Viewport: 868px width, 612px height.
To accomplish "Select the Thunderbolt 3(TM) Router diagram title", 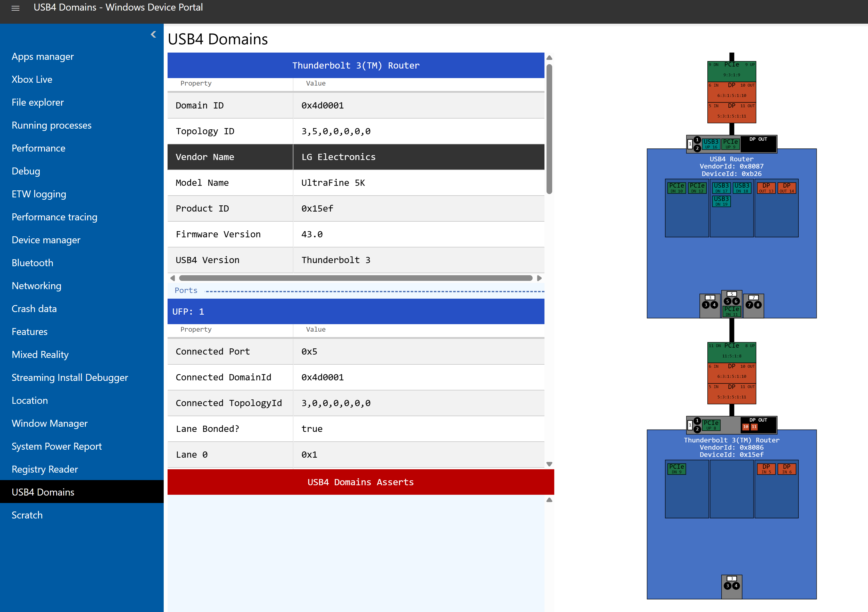I will click(x=732, y=440).
